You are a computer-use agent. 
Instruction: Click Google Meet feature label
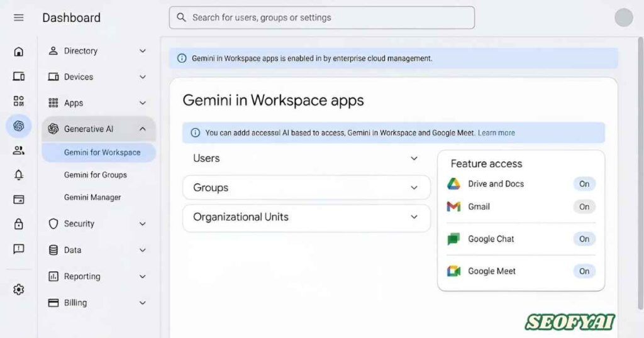point(492,271)
